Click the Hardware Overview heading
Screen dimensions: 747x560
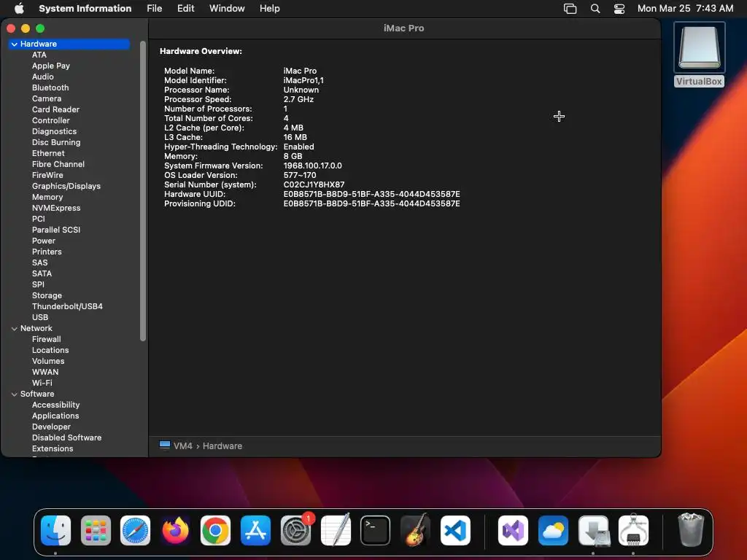point(201,52)
